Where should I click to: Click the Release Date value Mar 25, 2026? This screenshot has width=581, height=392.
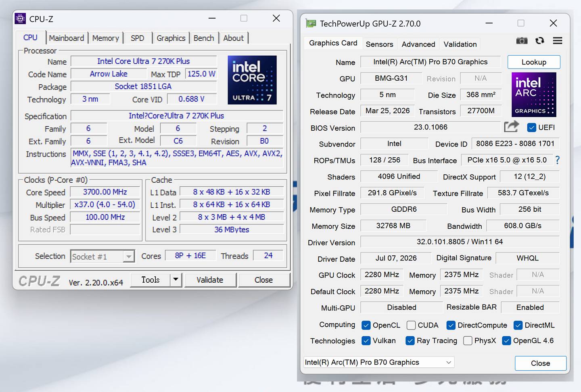388,111
